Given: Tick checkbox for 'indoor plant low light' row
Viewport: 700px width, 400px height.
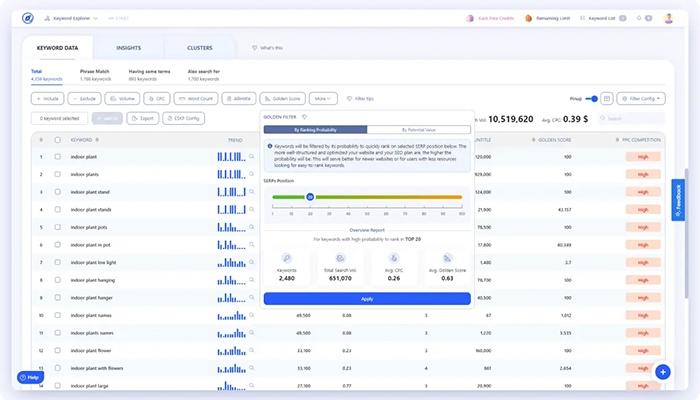Looking at the screenshot, I should [58, 262].
